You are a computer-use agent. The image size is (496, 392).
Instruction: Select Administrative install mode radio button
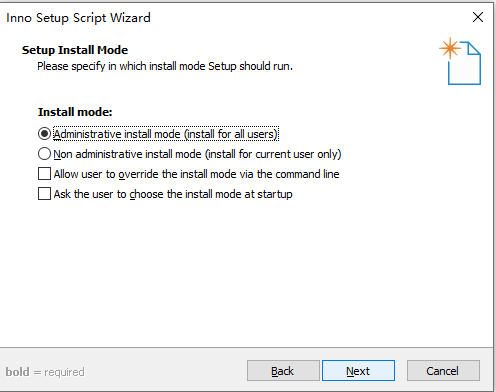click(44, 134)
